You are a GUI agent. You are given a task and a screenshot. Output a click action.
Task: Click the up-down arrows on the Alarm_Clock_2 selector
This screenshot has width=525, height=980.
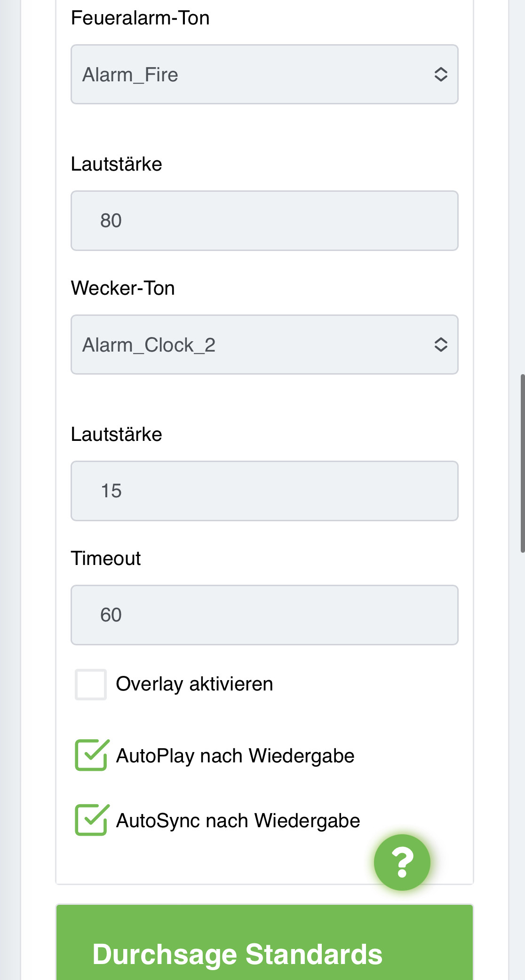tap(440, 345)
